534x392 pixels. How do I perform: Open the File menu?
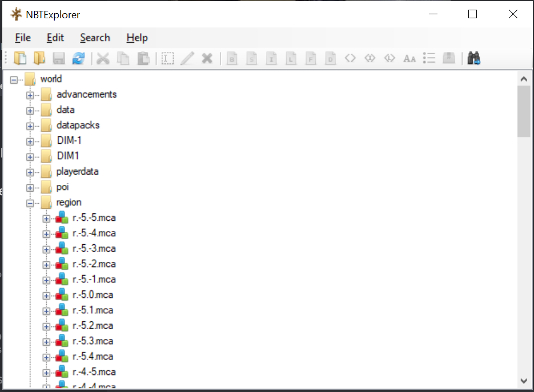tap(23, 38)
